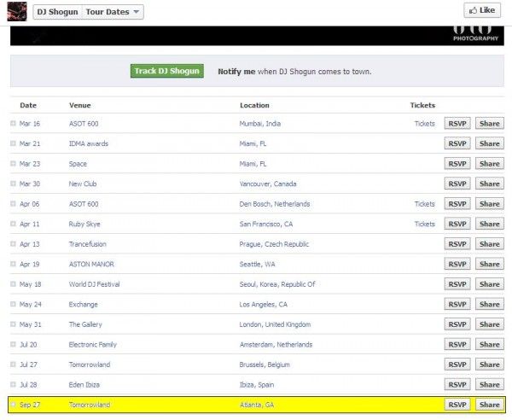RSVP to the Space Miami event
The image size is (512, 420).
[457, 164]
